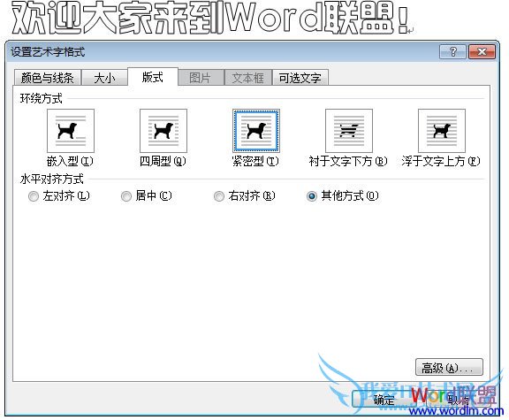This screenshot has width=509, height=420.
Task: Open the 版式 tab
Action: click(153, 77)
